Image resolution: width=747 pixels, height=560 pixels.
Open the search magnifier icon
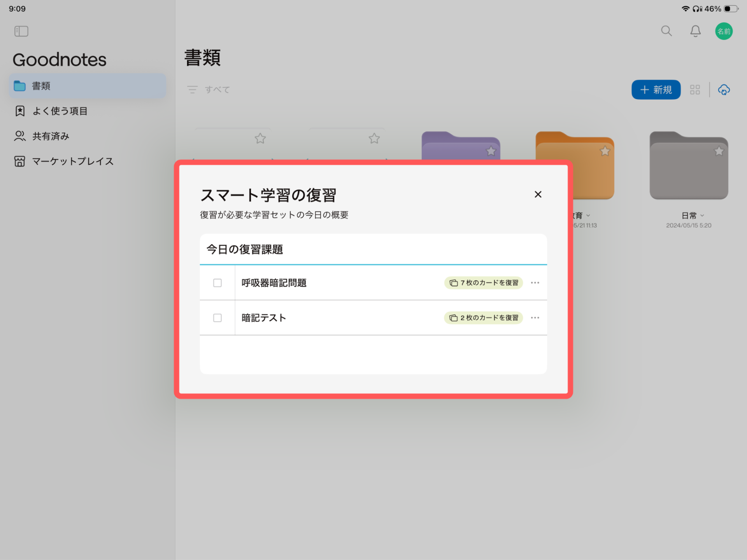coord(666,31)
